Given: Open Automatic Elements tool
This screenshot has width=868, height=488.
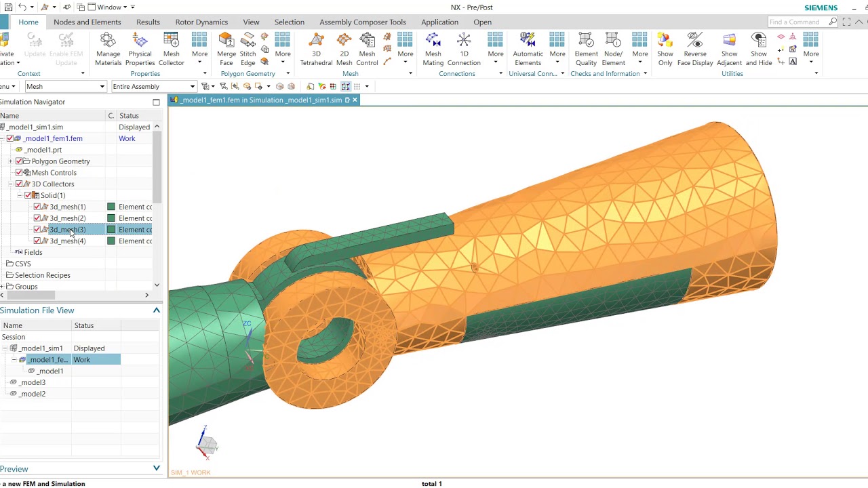Looking at the screenshot, I should point(528,49).
